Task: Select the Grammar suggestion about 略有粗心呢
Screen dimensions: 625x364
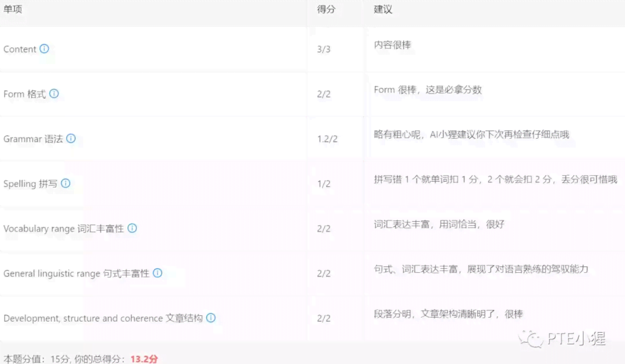Action: click(471, 135)
